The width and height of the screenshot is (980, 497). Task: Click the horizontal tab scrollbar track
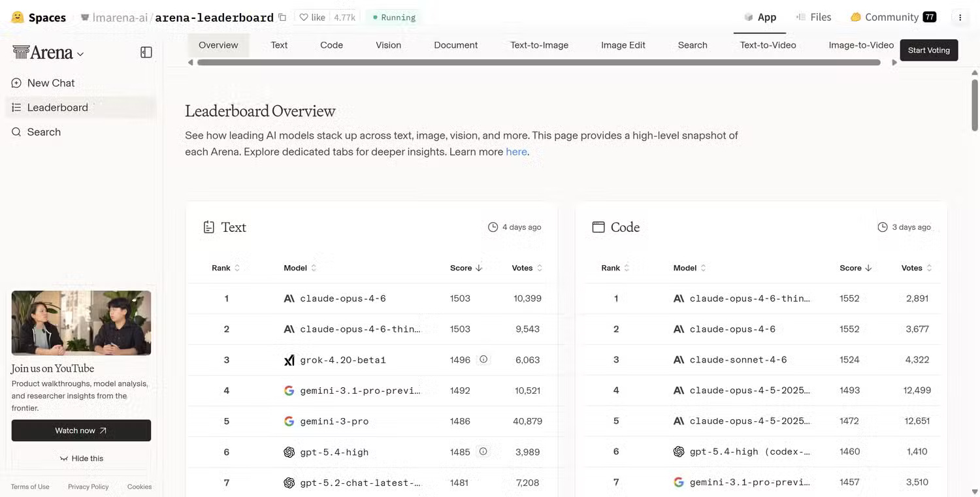coord(539,63)
